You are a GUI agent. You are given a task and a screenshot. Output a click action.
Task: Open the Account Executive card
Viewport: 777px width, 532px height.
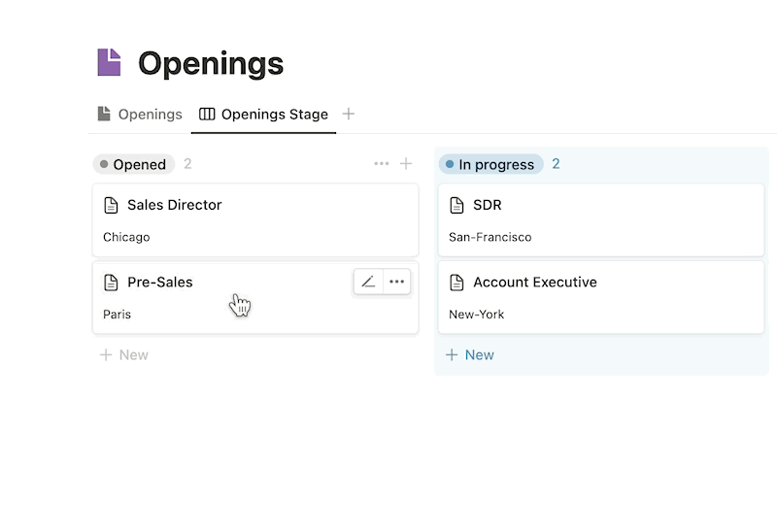click(x=601, y=297)
